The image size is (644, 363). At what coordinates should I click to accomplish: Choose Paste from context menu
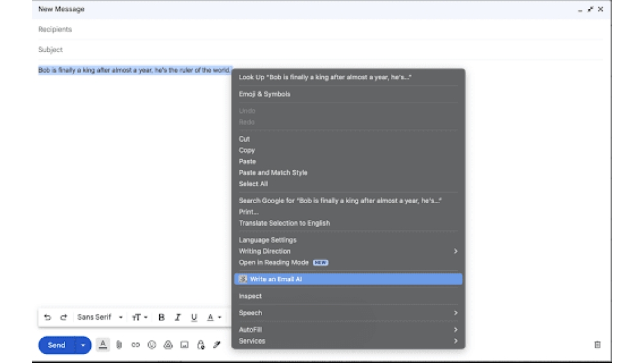point(348,162)
